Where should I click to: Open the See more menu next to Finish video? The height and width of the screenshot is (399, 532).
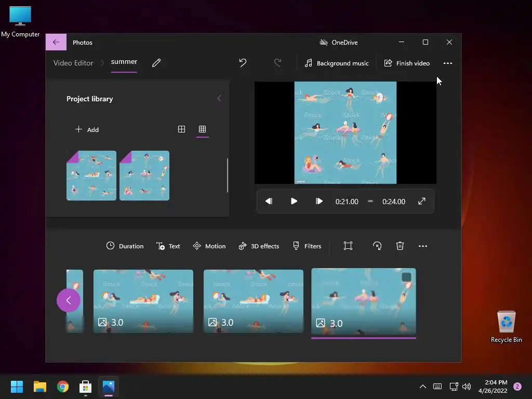(x=448, y=63)
